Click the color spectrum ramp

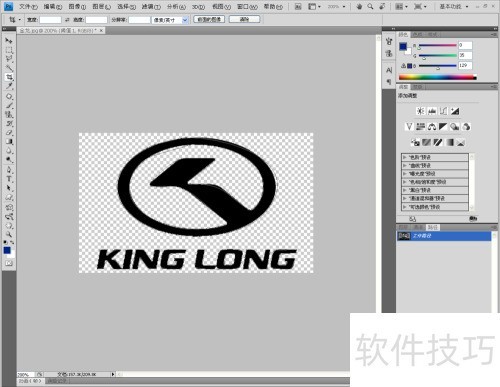click(438, 77)
